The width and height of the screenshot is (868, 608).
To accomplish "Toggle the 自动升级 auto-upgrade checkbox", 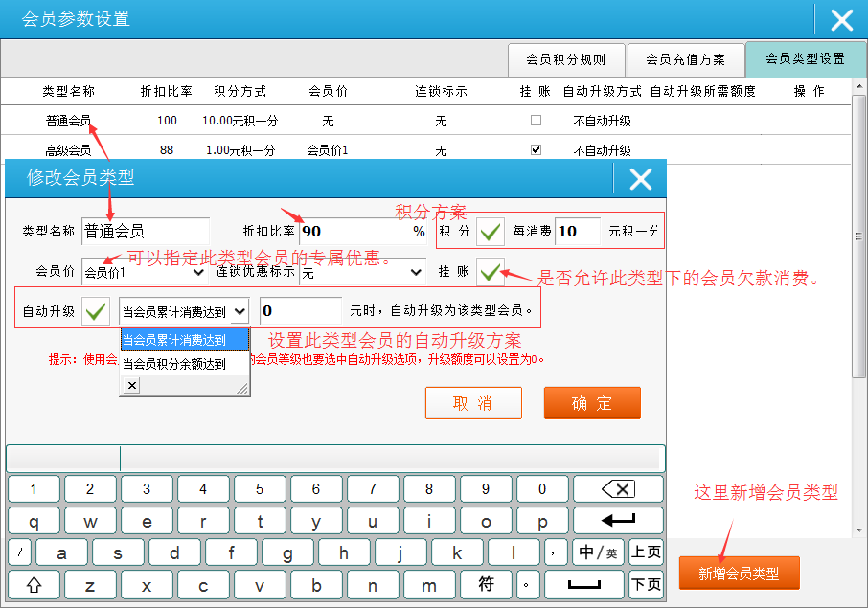I will (x=96, y=311).
